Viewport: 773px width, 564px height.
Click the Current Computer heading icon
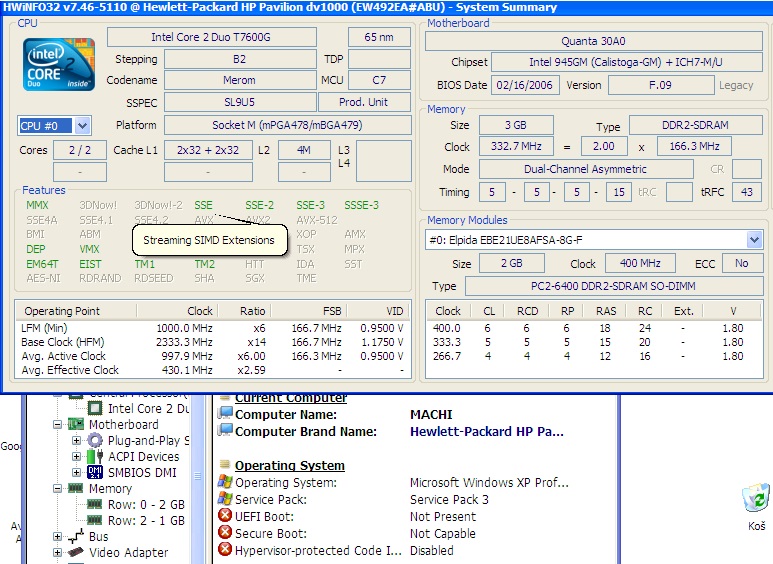click(225, 397)
